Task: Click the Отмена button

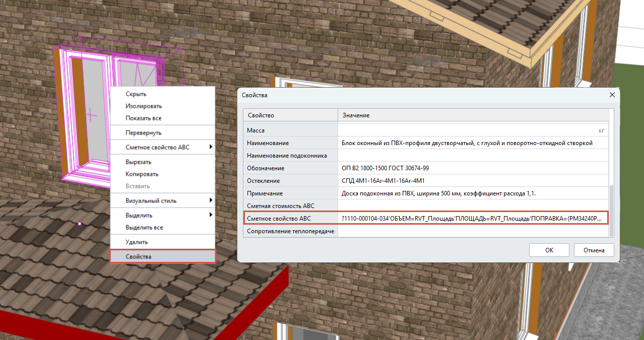Action: click(x=594, y=250)
